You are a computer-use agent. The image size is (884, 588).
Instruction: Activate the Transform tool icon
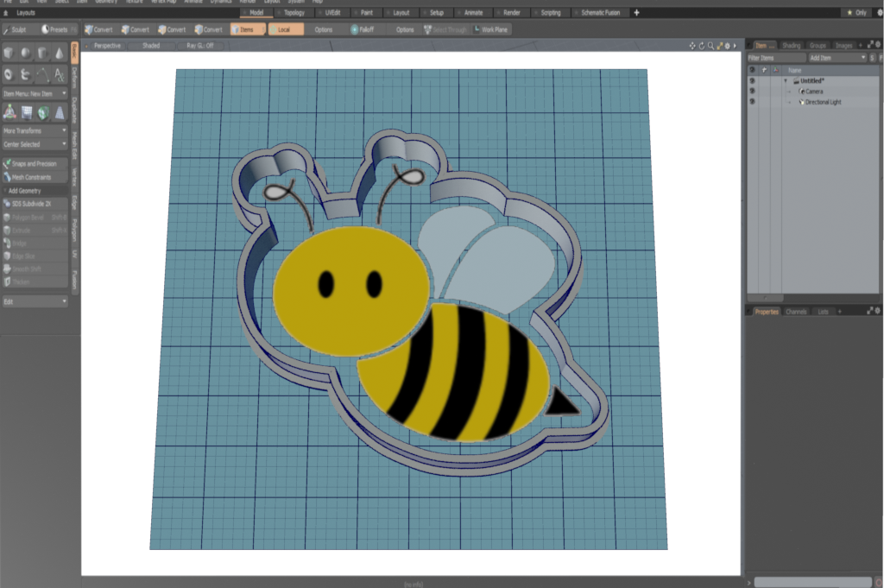(x=9, y=112)
